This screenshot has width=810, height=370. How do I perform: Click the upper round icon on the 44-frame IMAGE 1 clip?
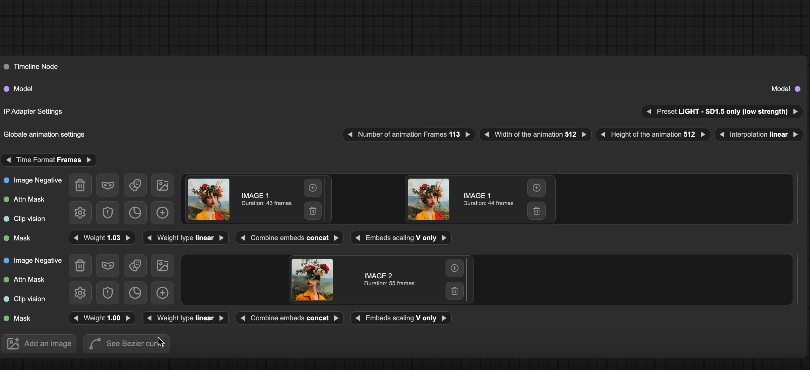(x=536, y=188)
